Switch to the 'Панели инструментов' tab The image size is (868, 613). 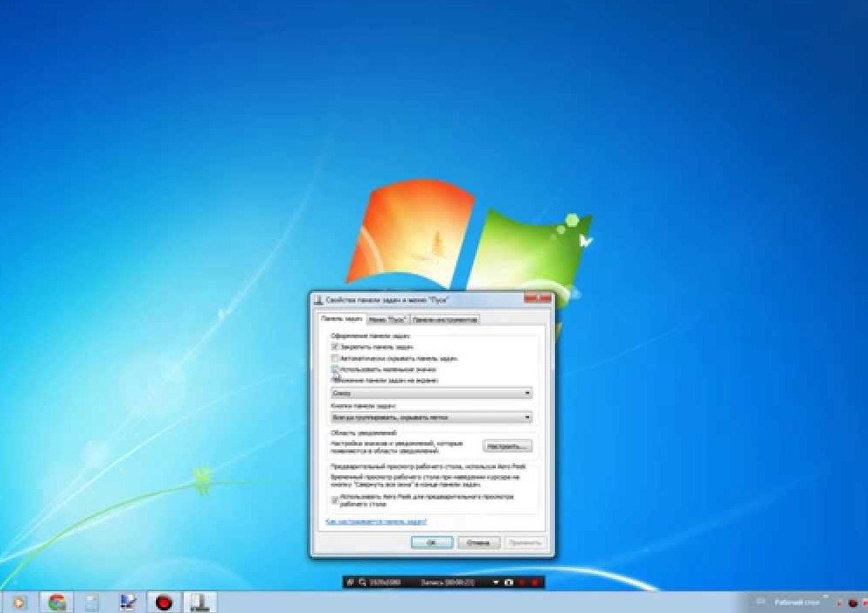coord(445,320)
